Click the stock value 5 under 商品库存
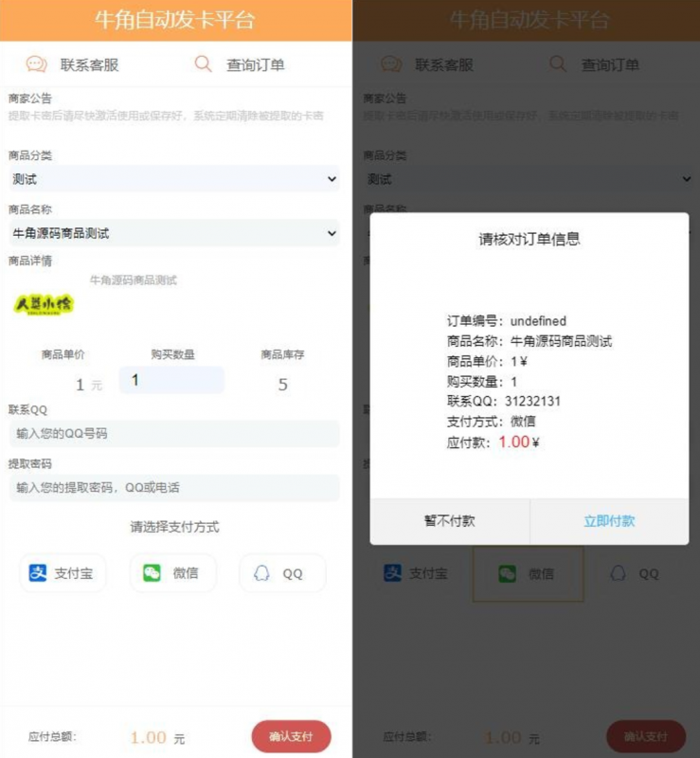This screenshot has width=700, height=758. pos(283,385)
